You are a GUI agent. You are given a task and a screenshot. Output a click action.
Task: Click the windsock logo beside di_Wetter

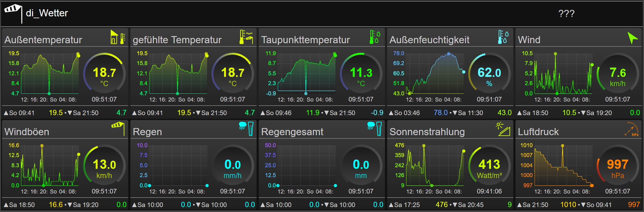pos(13,13)
